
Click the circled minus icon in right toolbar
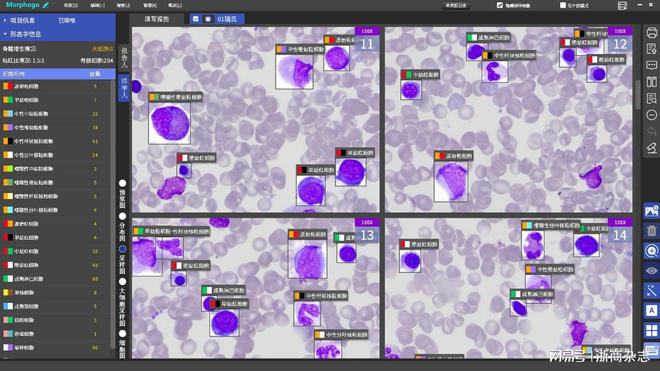(x=651, y=115)
